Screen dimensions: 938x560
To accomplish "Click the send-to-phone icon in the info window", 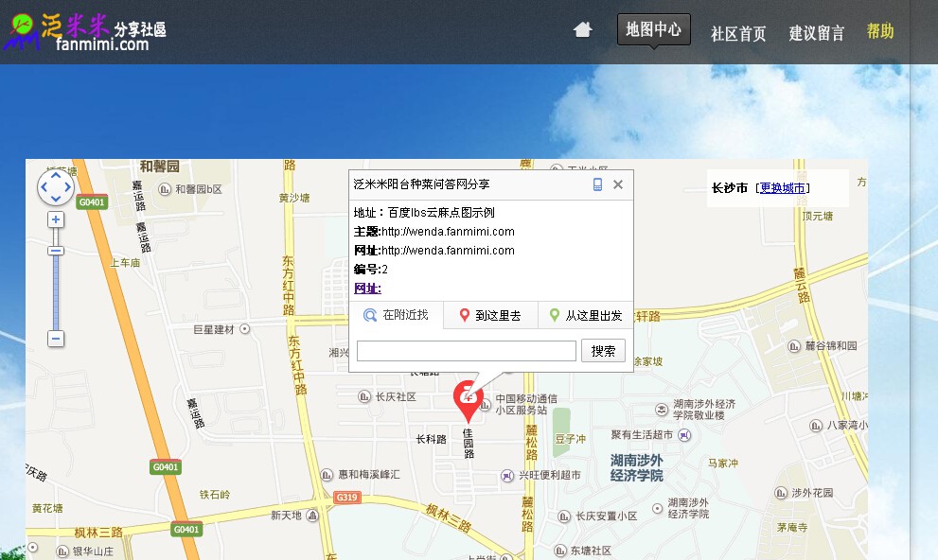I will (x=597, y=184).
